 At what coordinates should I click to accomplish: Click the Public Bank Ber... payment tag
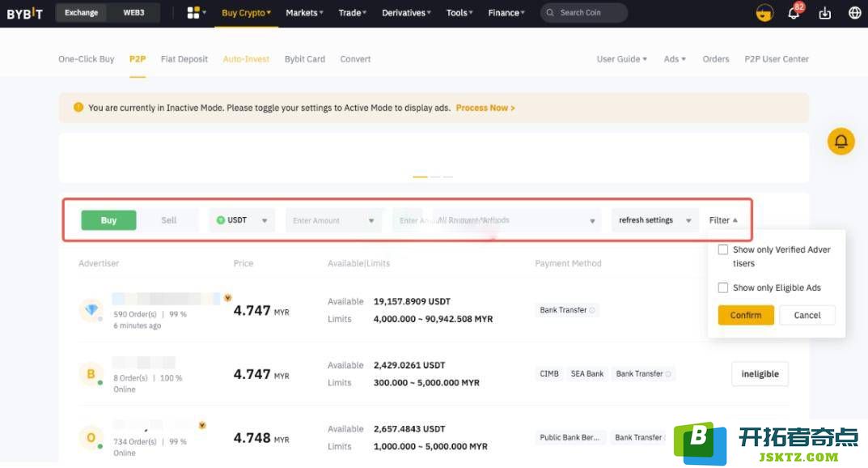(x=569, y=437)
